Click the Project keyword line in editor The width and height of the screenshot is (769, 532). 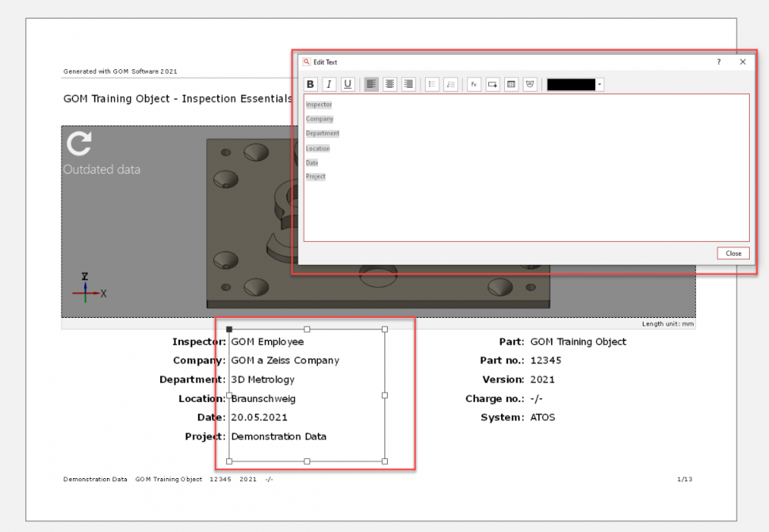316,177
